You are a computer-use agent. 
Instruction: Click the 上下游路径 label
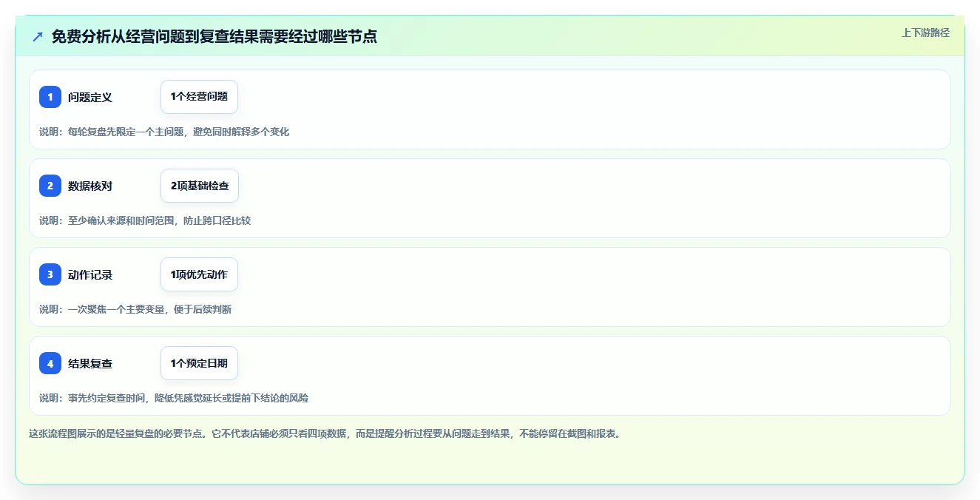(x=925, y=33)
